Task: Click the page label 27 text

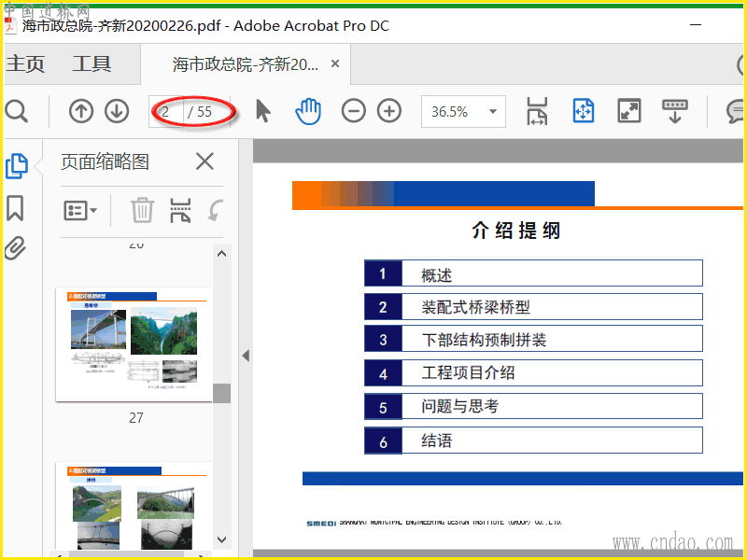Action: tap(136, 418)
